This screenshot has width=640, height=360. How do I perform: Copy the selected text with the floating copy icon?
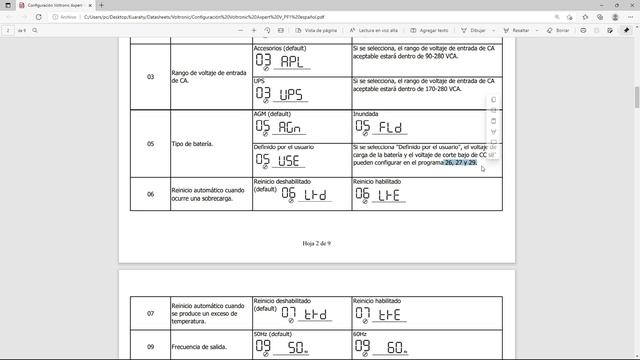(493, 100)
